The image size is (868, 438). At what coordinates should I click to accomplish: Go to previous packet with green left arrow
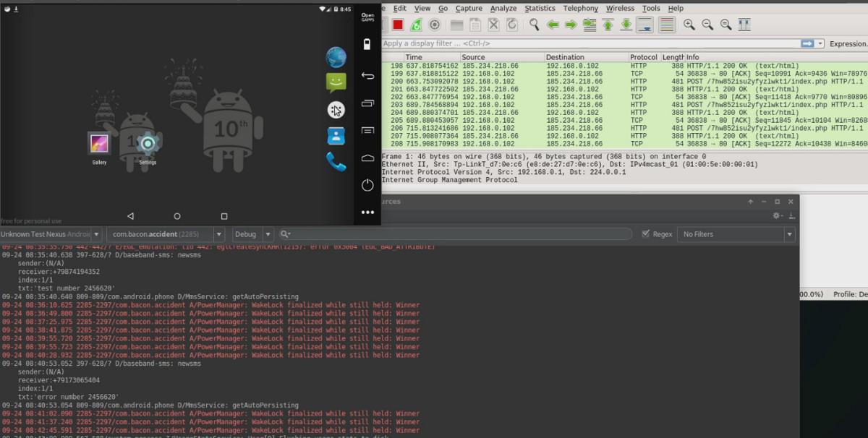[553, 25]
